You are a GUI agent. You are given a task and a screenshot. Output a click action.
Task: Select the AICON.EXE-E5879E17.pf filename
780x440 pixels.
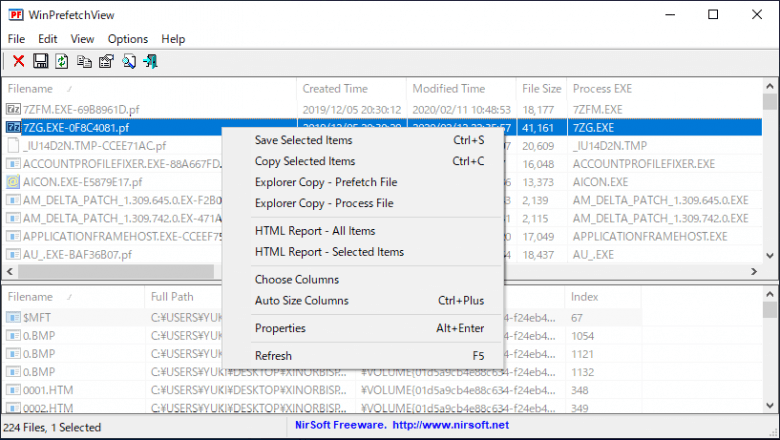tap(83, 182)
